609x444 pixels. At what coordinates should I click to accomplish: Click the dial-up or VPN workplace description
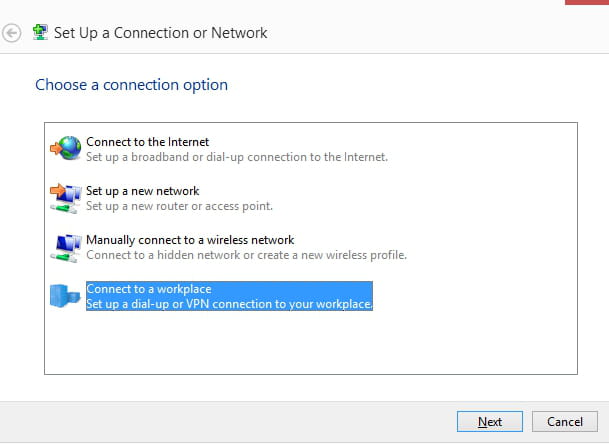[229, 303]
